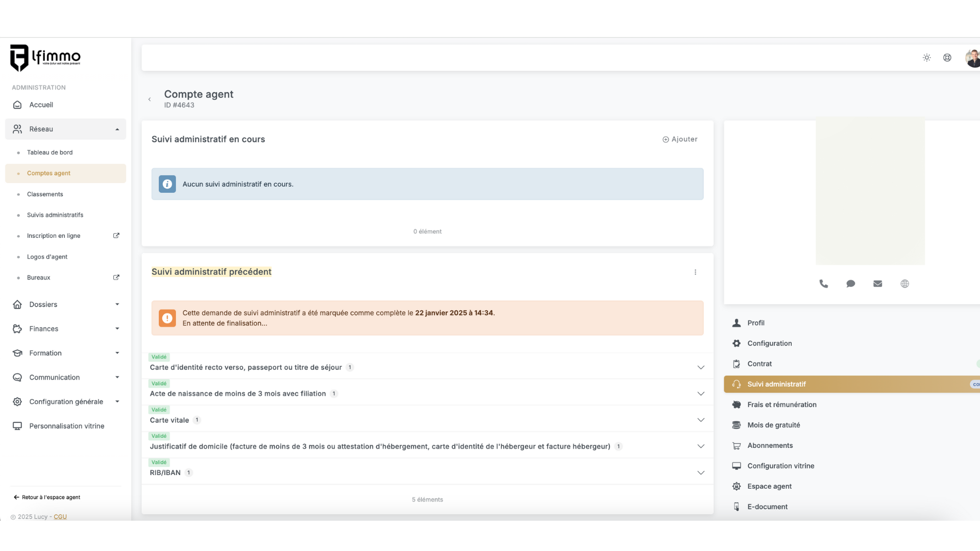Open the Frais et rémunération tab
This screenshot has height=551, width=980.
click(x=781, y=405)
